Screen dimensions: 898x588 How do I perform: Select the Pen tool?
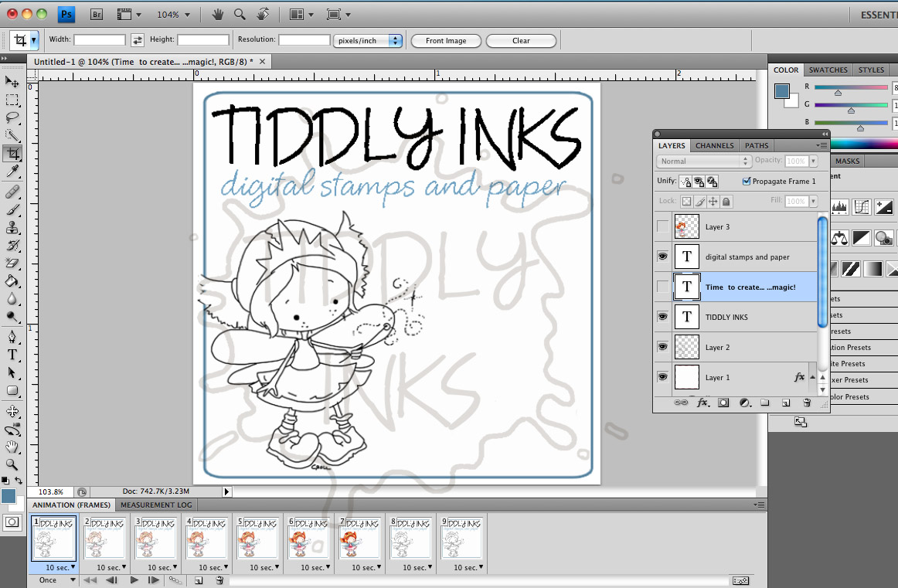[12, 337]
